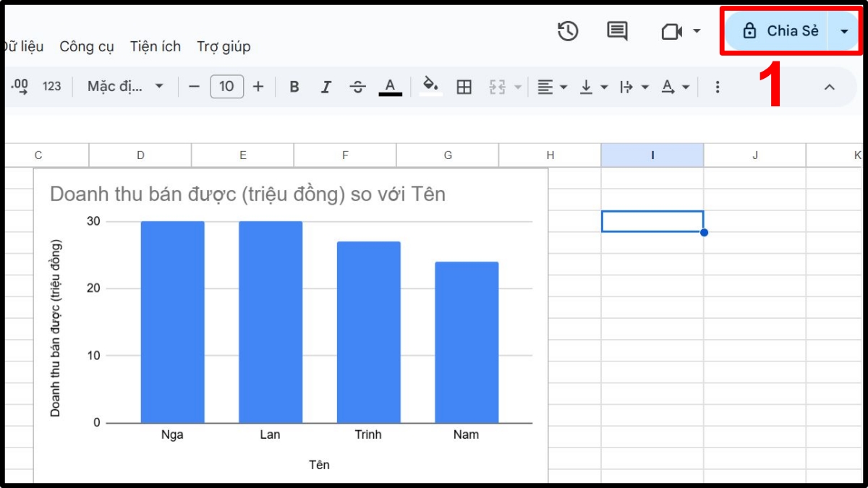The height and width of the screenshot is (488, 868).
Task: Click the merge cells icon
Action: pyautogui.click(x=498, y=86)
